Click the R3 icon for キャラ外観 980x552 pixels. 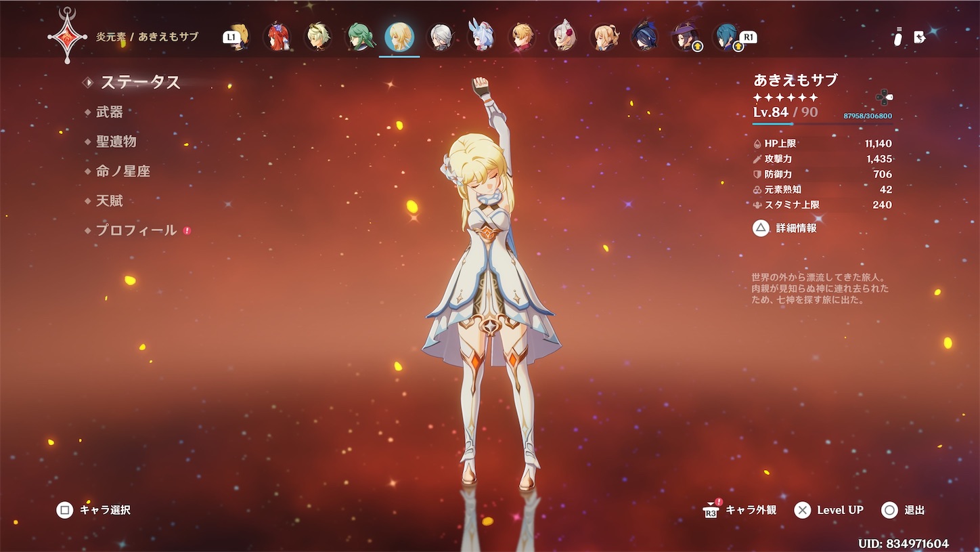click(711, 511)
